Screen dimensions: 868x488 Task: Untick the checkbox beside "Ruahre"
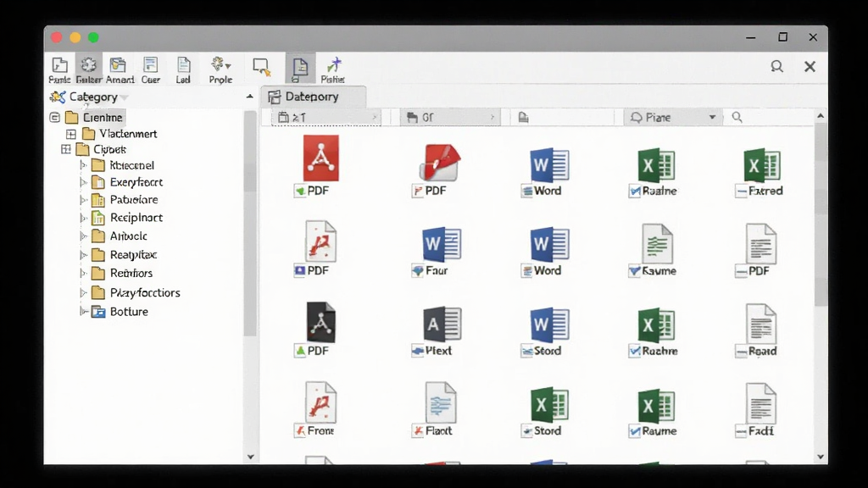tap(634, 352)
